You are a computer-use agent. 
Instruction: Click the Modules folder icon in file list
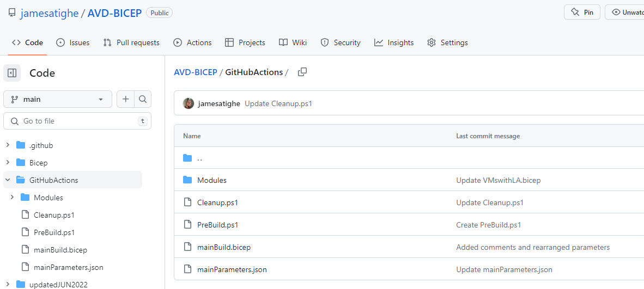188,180
